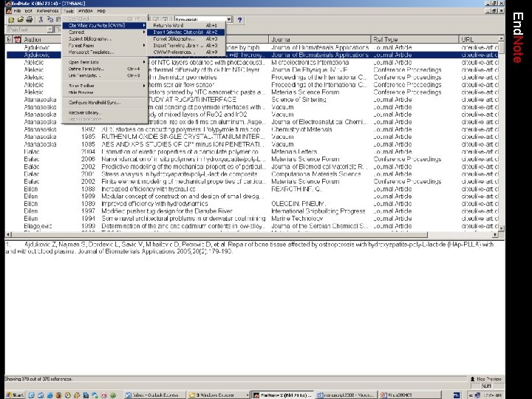
Task: Open the Plain Font dropdown
Action: coord(50,30)
